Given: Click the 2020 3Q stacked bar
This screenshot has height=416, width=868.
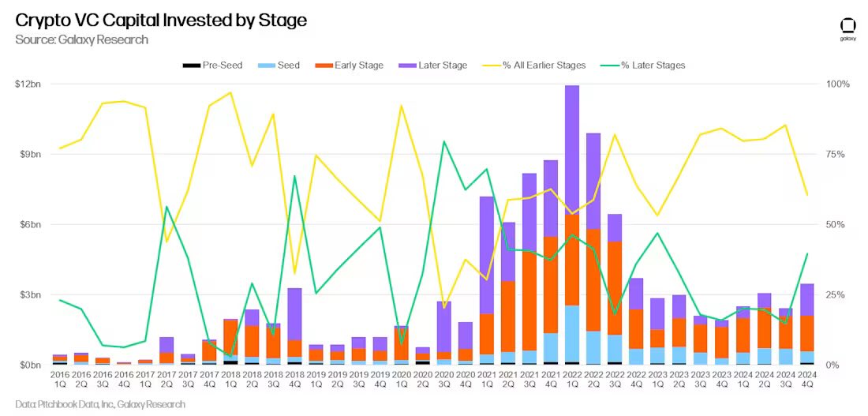Looking at the screenshot, I should (444, 333).
